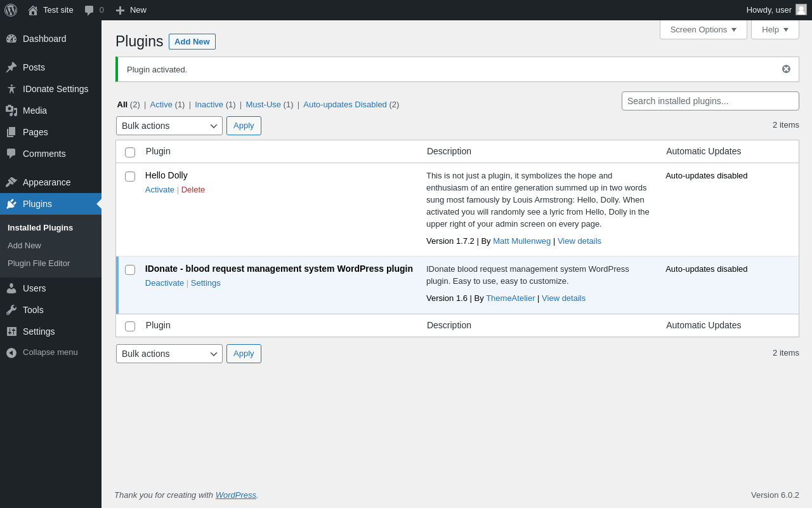Image resolution: width=812 pixels, height=508 pixels.
Task: Open Appearance brush icon
Action: (x=11, y=182)
